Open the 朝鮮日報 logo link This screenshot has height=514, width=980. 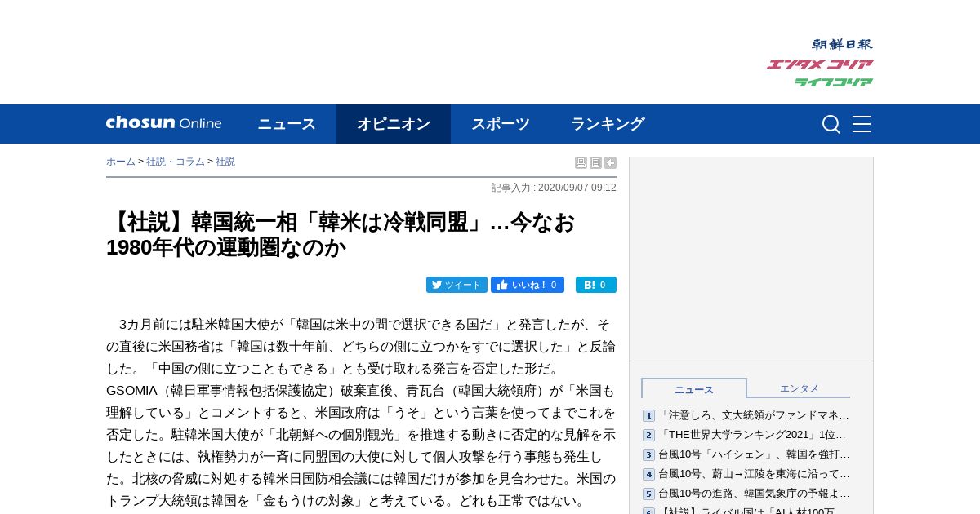tap(842, 45)
